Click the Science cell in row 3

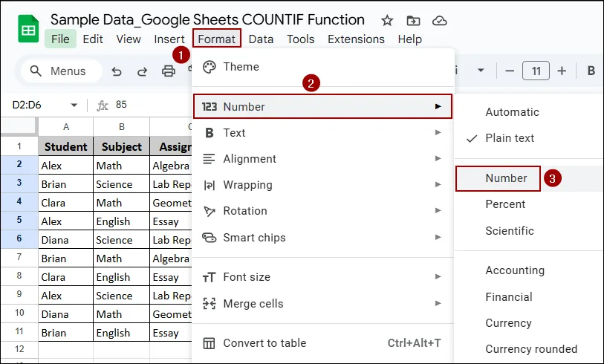pos(121,184)
